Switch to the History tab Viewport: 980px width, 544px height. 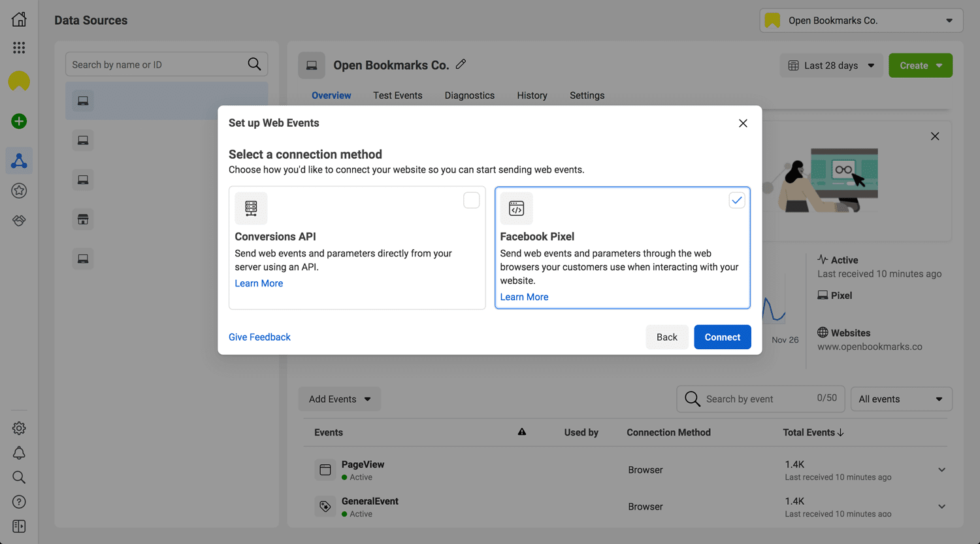(532, 95)
